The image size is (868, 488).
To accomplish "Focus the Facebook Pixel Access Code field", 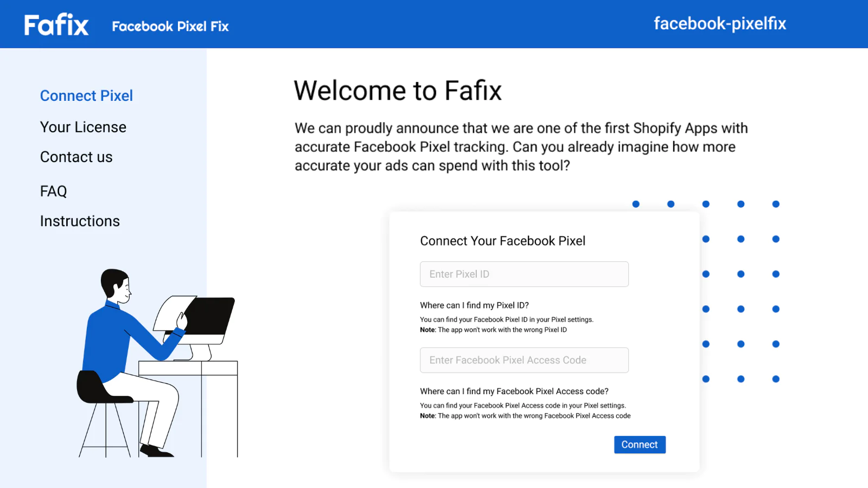I will (524, 360).
